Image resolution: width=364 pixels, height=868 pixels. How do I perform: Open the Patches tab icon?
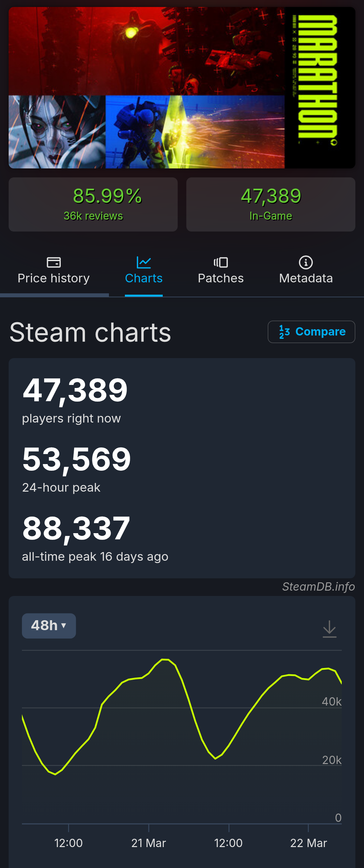click(x=221, y=262)
